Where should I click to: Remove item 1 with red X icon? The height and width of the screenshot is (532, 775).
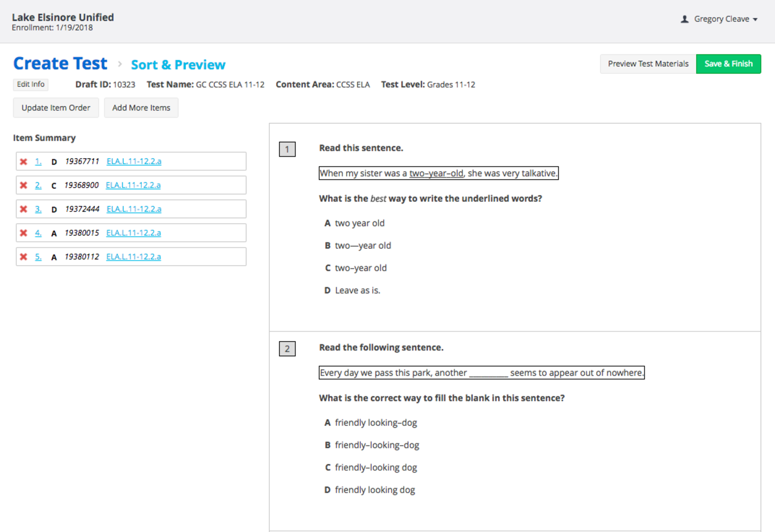tap(23, 162)
